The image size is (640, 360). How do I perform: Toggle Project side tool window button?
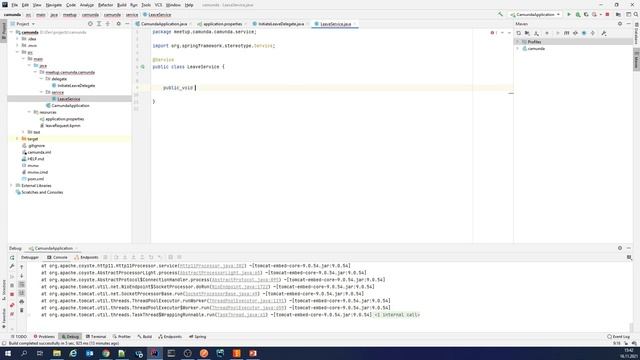[x=4, y=31]
